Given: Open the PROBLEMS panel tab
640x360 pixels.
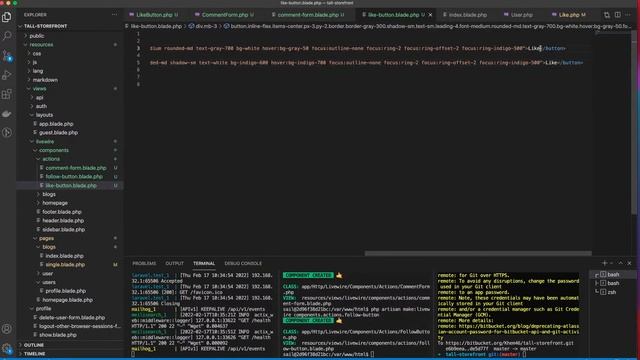Looking at the screenshot, I should [144, 264].
